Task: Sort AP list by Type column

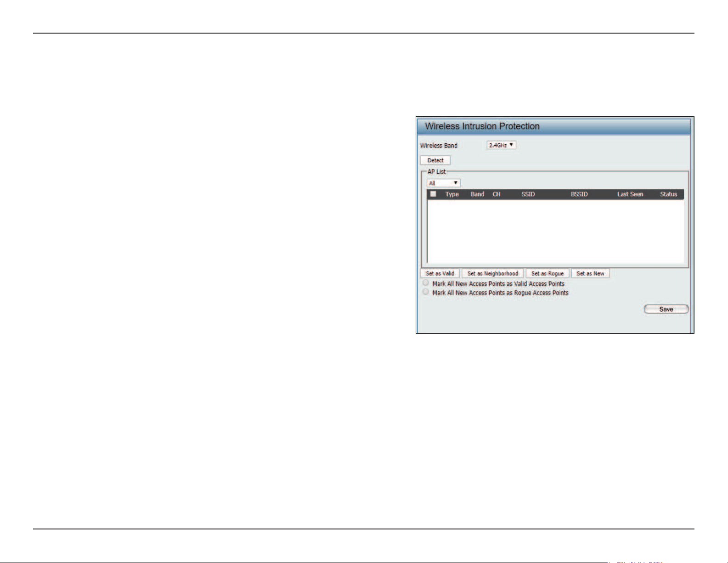Action: point(452,194)
